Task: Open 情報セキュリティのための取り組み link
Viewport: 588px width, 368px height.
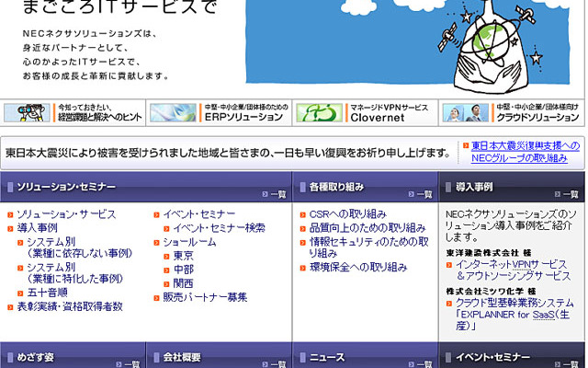Action: 369,247
